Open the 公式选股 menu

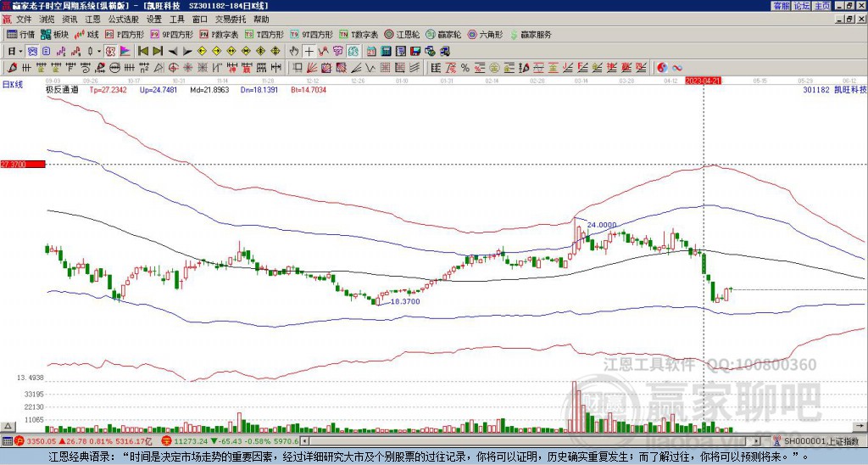[x=124, y=20]
